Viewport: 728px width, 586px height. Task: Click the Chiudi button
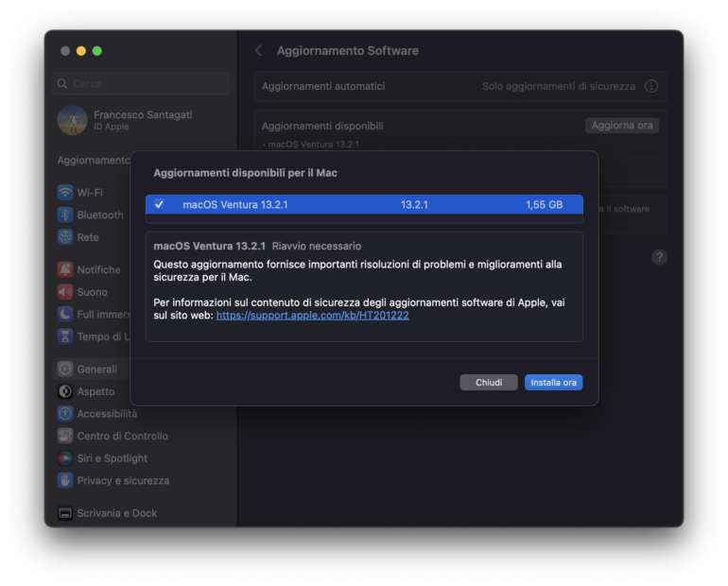click(489, 382)
